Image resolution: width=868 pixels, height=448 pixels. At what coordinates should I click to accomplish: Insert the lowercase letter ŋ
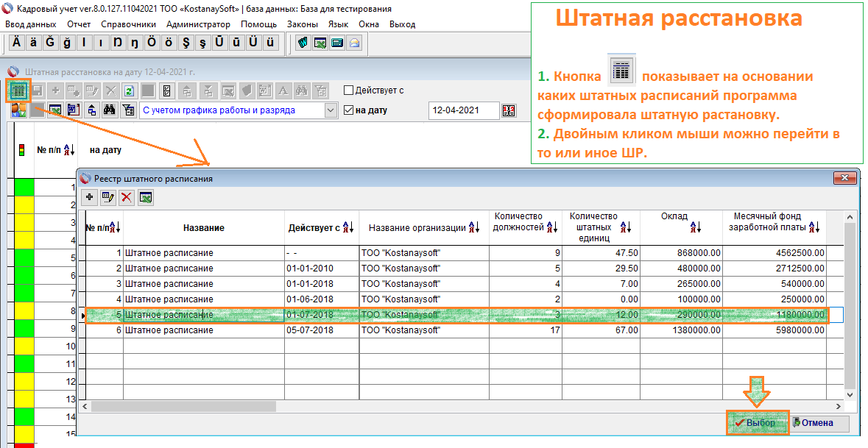tap(135, 43)
